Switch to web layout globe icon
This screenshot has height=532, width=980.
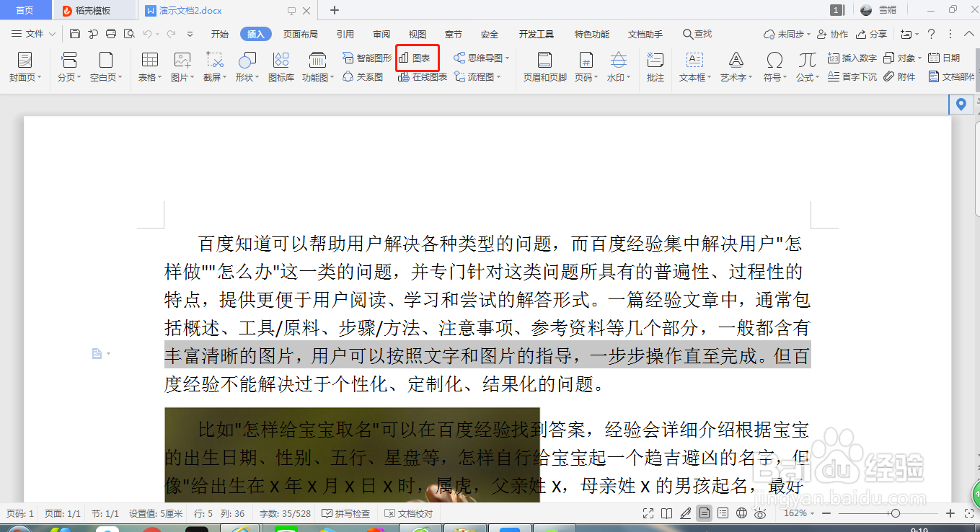tap(742, 513)
